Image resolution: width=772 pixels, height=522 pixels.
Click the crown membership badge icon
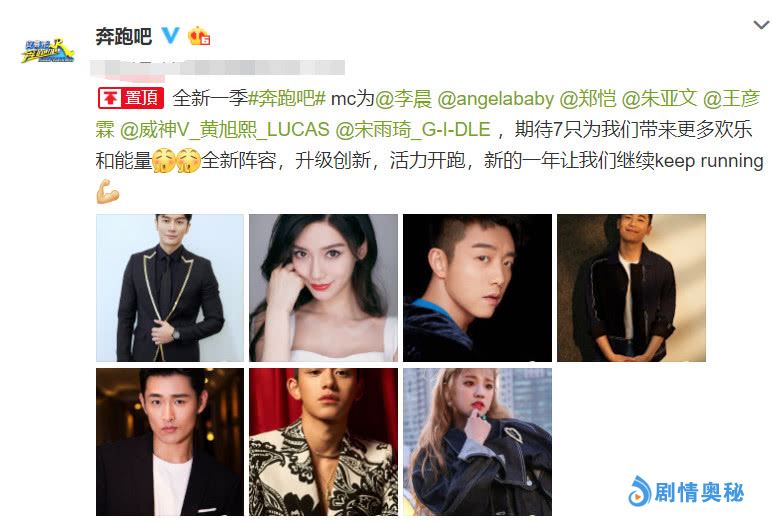[199, 36]
